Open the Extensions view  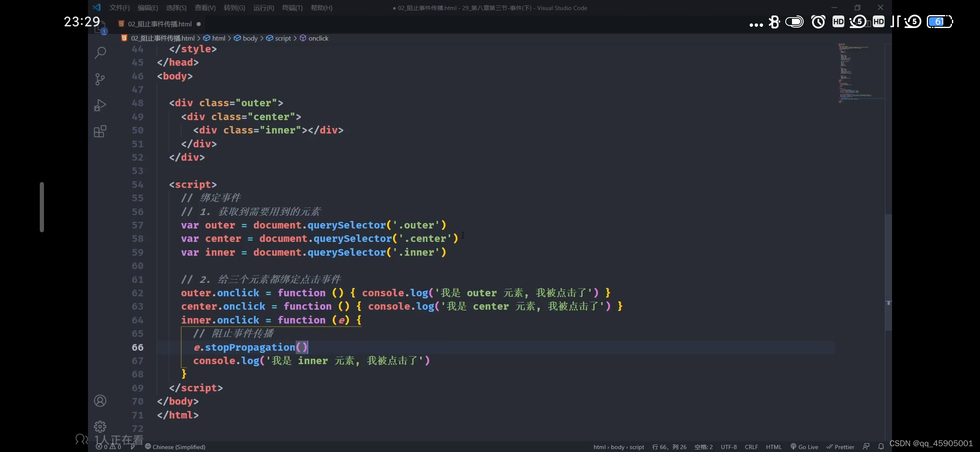(x=100, y=131)
